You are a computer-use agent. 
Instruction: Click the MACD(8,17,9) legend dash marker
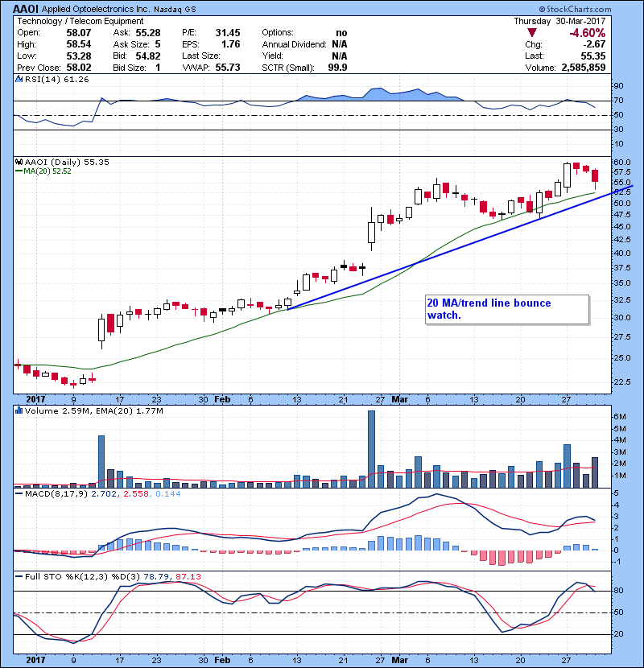point(19,494)
